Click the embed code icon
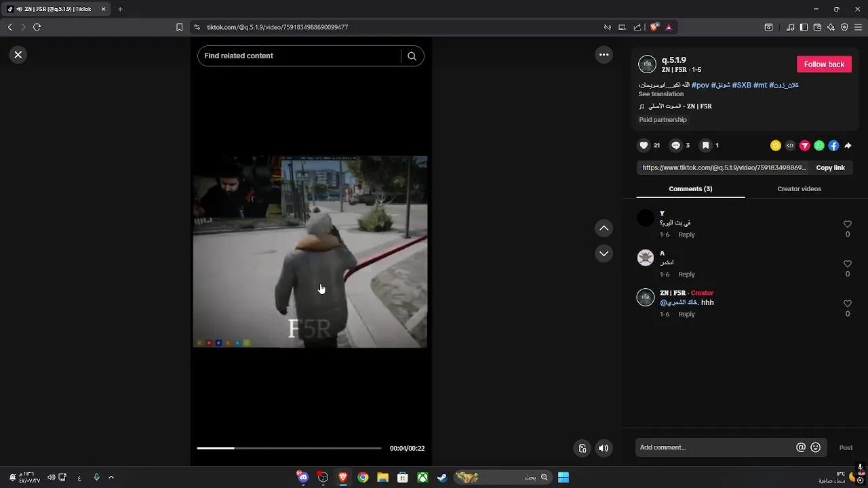This screenshot has width=868, height=488. [x=790, y=146]
